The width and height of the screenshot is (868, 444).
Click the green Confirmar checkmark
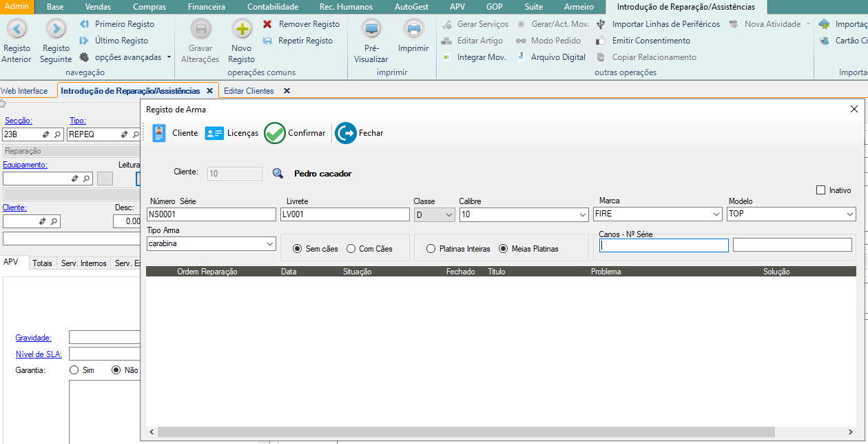point(275,133)
